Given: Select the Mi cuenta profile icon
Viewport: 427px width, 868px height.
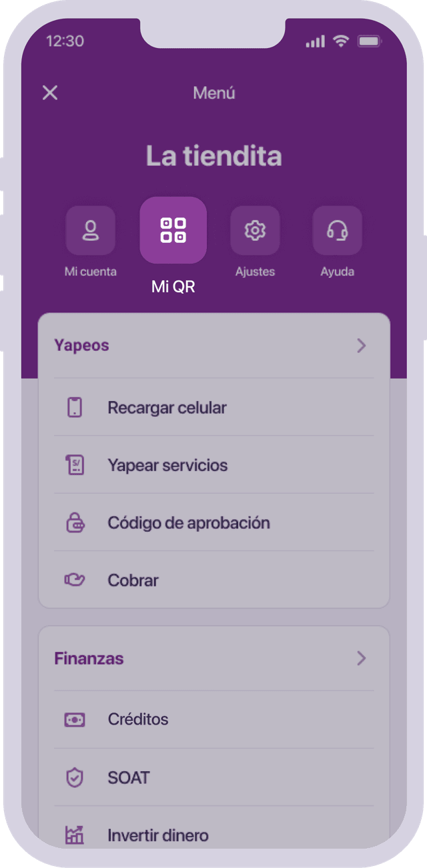Looking at the screenshot, I should point(90,230).
